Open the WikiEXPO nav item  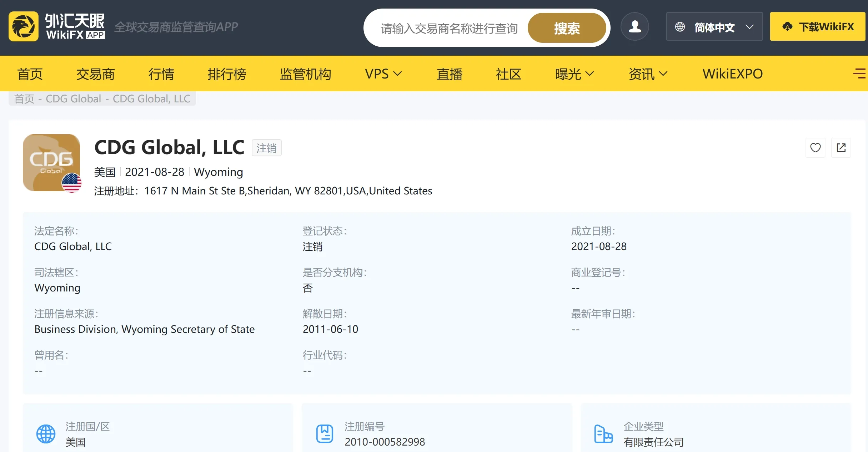(x=733, y=74)
